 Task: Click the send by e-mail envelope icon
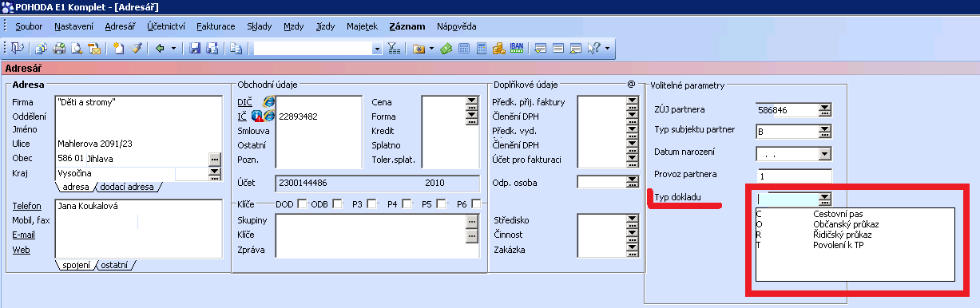click(x=94, y=49)
